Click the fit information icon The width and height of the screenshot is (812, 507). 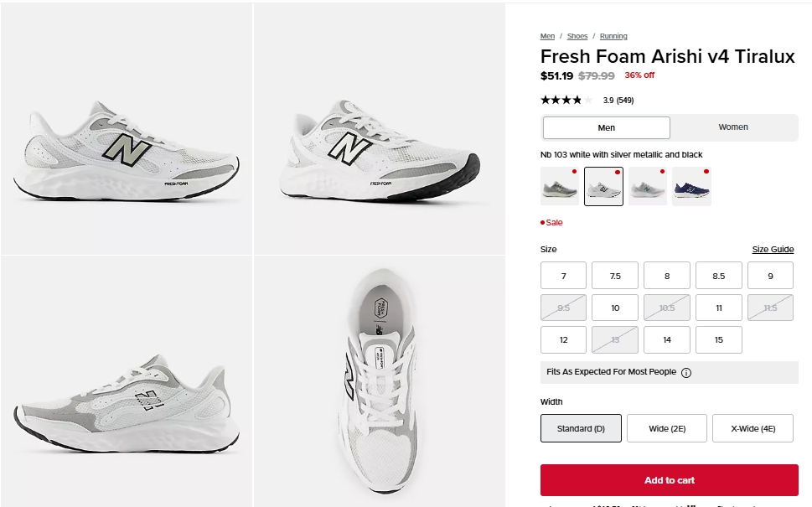686,373
